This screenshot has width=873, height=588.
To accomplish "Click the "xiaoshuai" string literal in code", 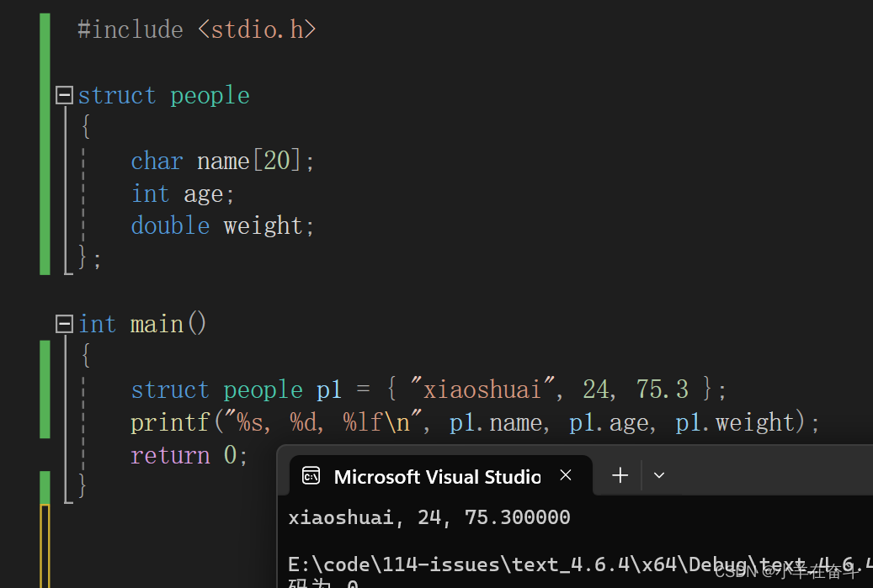I will [482, 389].
